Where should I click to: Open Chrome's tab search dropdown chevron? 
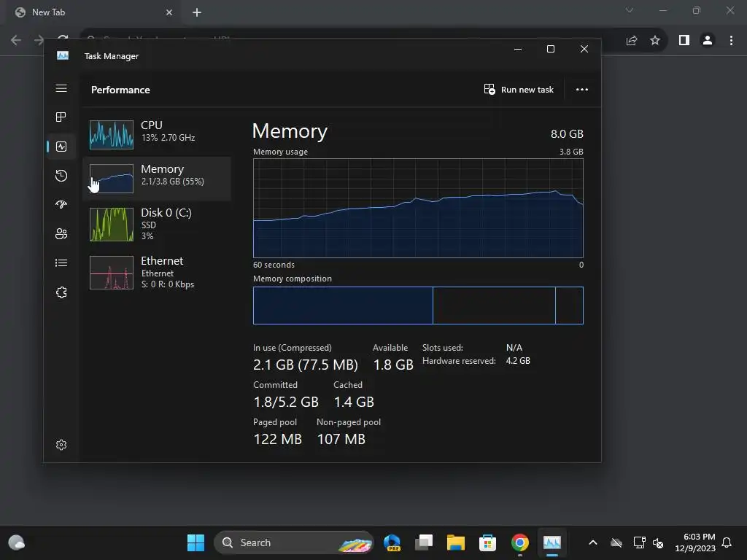point(630,10)
